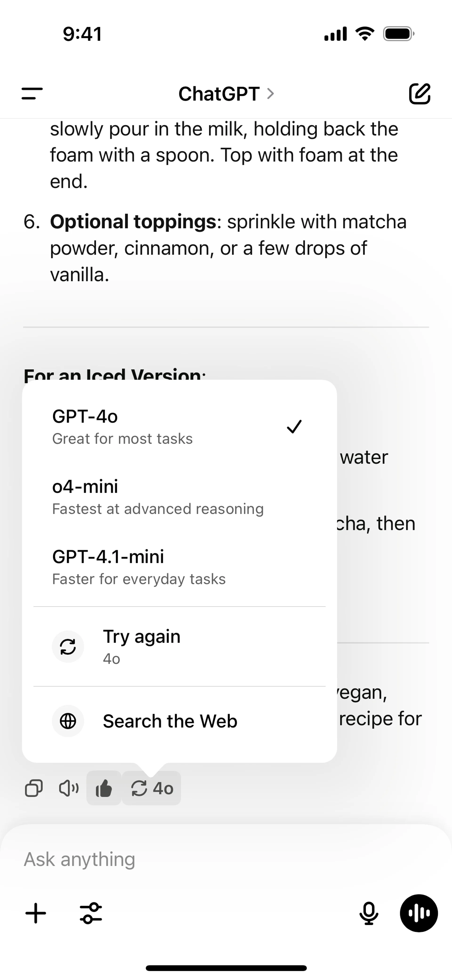
Task: Tap the plus attachment icon
Action: coord(36,913)
